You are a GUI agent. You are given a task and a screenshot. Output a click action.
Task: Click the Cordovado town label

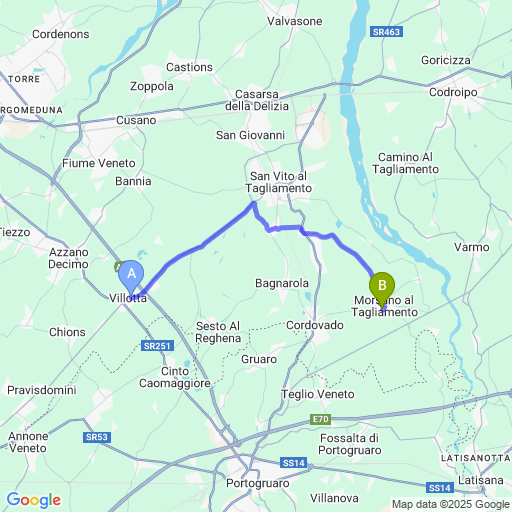point(315,325)
